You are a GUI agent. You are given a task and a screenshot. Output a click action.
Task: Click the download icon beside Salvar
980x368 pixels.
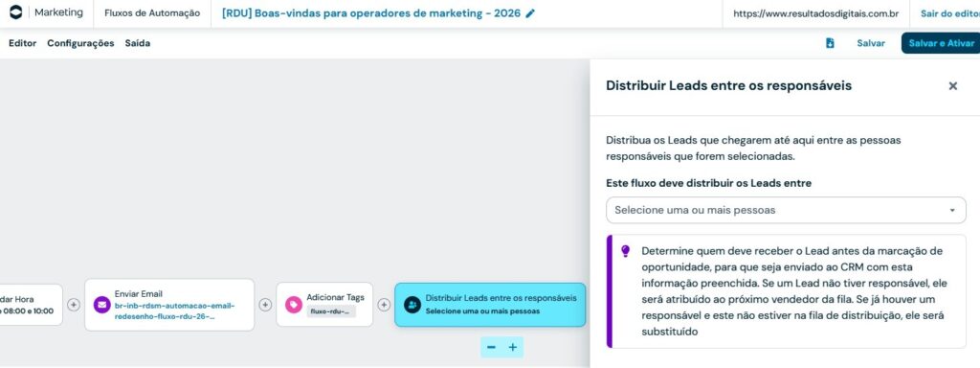click(830, 43)
